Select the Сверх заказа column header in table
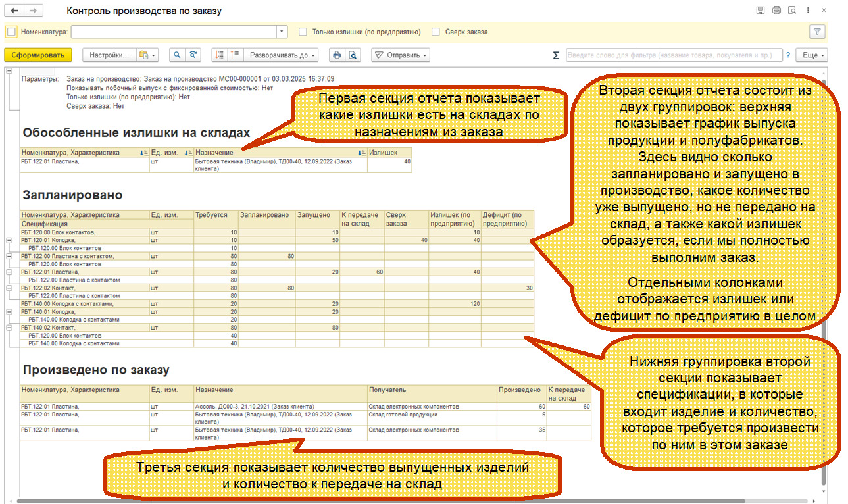 [407, 219]
